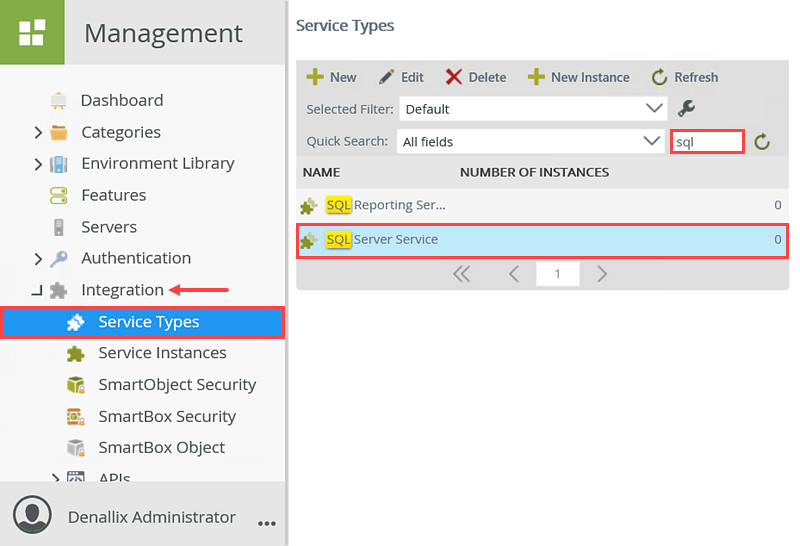800x546 pixels.
Task: Open the Selected Filter dropdown
Action: click(x=533, y=108)
